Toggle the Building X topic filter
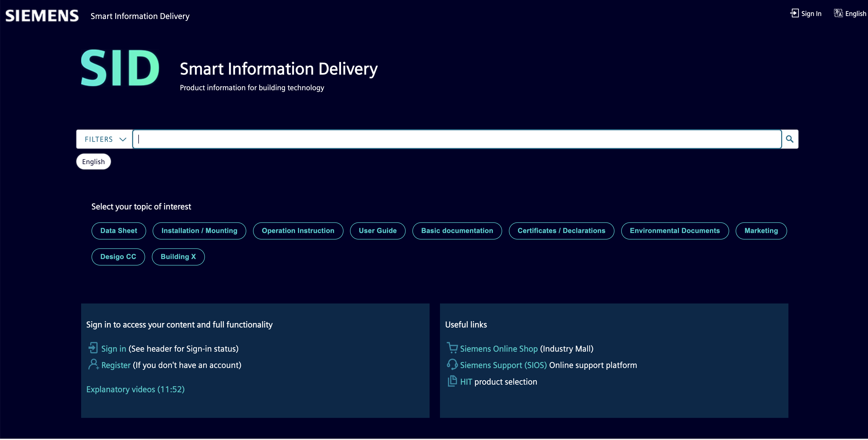 tap(178, 256)
